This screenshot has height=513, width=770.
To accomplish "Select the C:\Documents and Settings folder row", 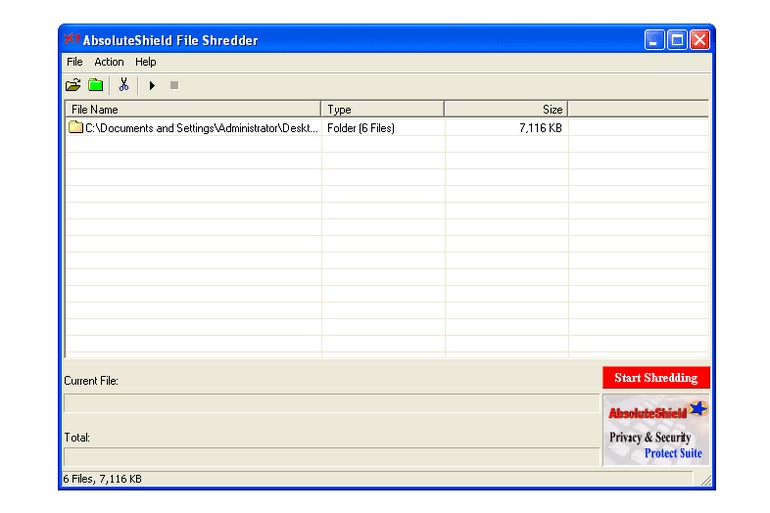I will coord(387,128).
